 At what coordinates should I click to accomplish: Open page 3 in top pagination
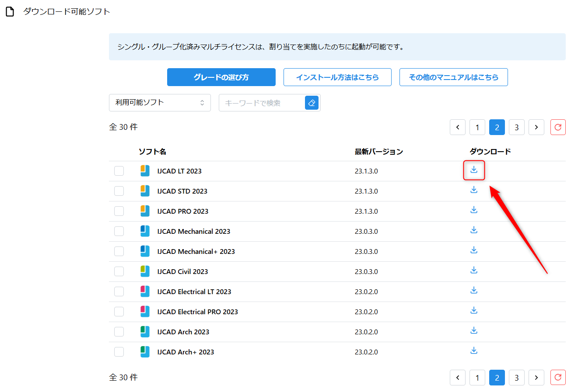pyautogui.click(x=517, y=127)
